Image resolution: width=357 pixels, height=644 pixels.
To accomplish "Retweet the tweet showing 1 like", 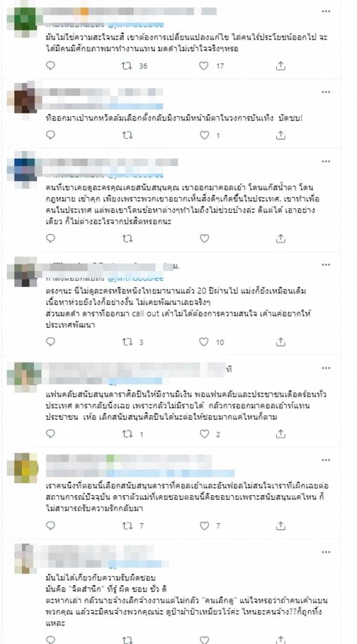I will pos(127,135).
